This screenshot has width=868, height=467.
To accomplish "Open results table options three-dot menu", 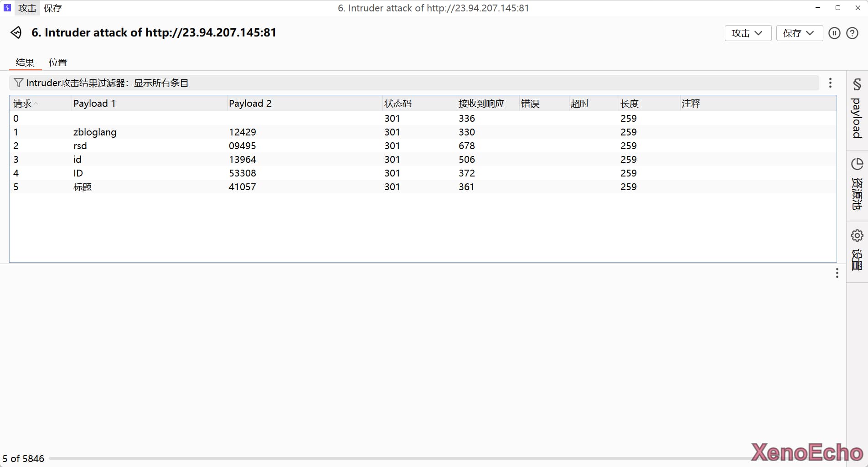I will tap(830, 83).
